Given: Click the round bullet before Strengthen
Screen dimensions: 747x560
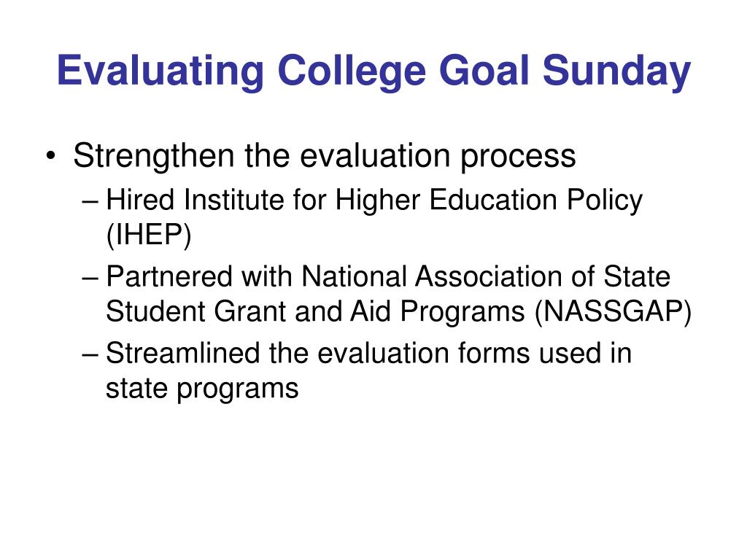Looking at the screenshot, I should (x=51, y=156).
